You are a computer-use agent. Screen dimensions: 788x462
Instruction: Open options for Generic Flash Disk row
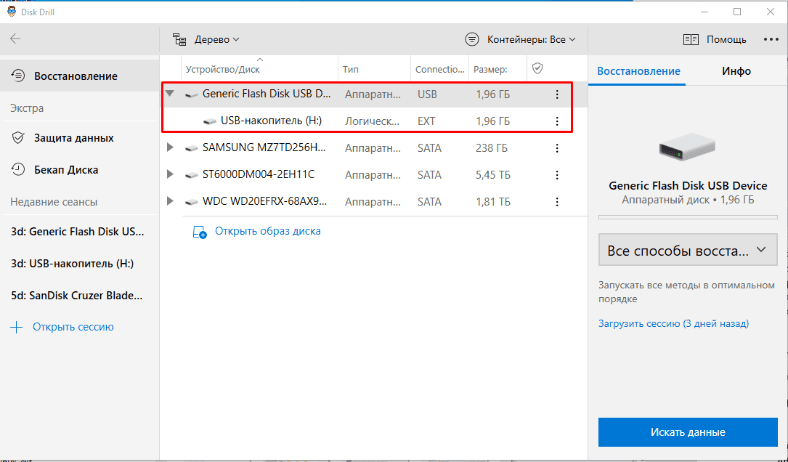557,94
